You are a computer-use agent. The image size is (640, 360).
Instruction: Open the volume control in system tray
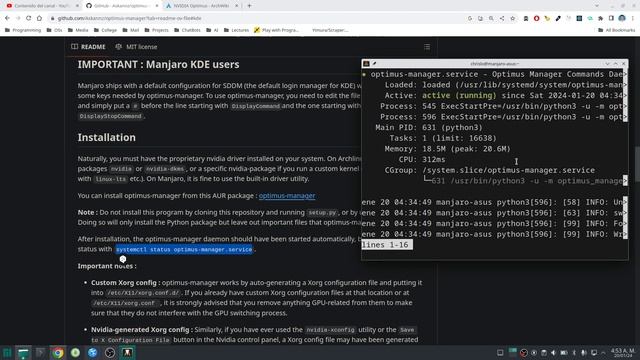coord(553,353)
